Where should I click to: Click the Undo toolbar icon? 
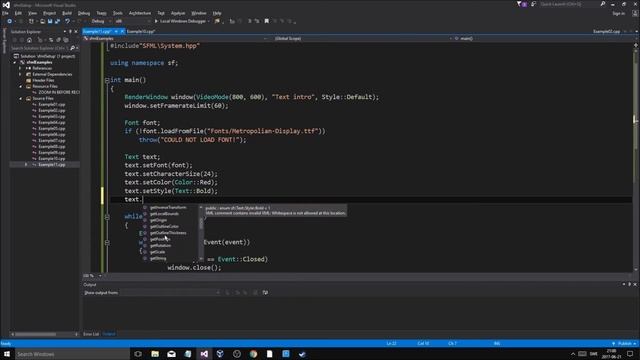click(x=67, y=21)
